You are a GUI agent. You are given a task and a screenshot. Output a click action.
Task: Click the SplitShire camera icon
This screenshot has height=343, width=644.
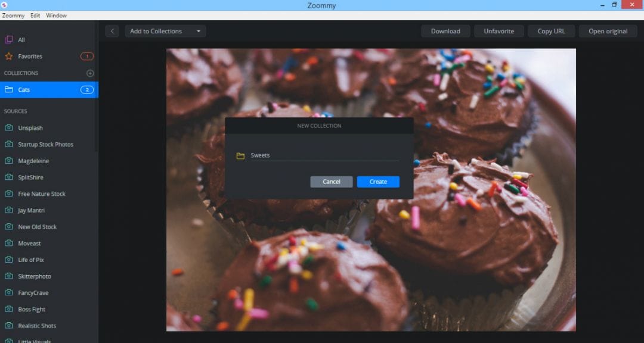[8, 177]
